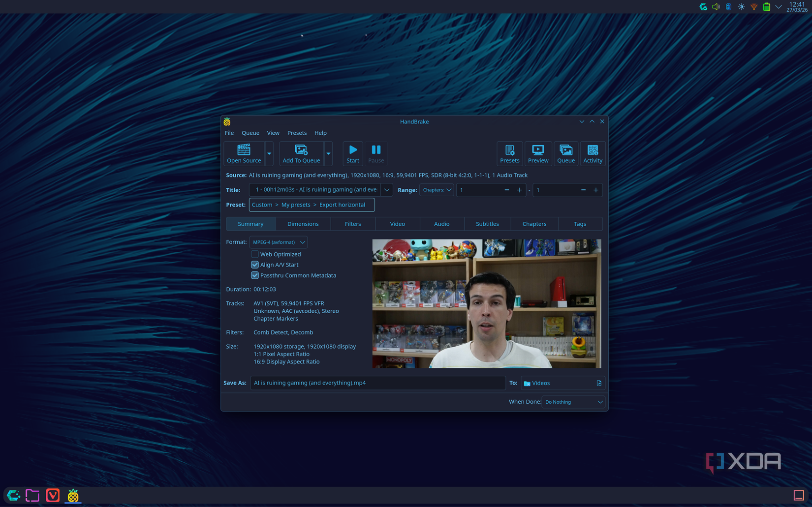
Task: Expand the Format MPEG-4 dropdown
Action: point(279,242)
